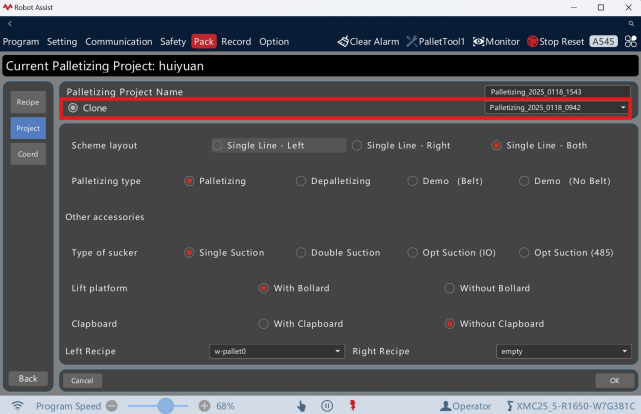Screen dimensions: 641x414
Task: Open the Monitor eye icon
Action: pyautogui.click(x=478, y=41)
